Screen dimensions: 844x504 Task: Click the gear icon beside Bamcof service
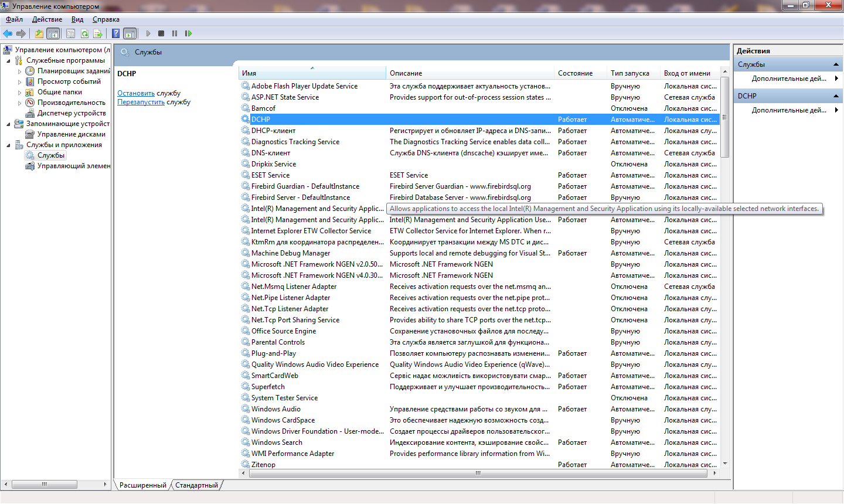click(246, 108)
